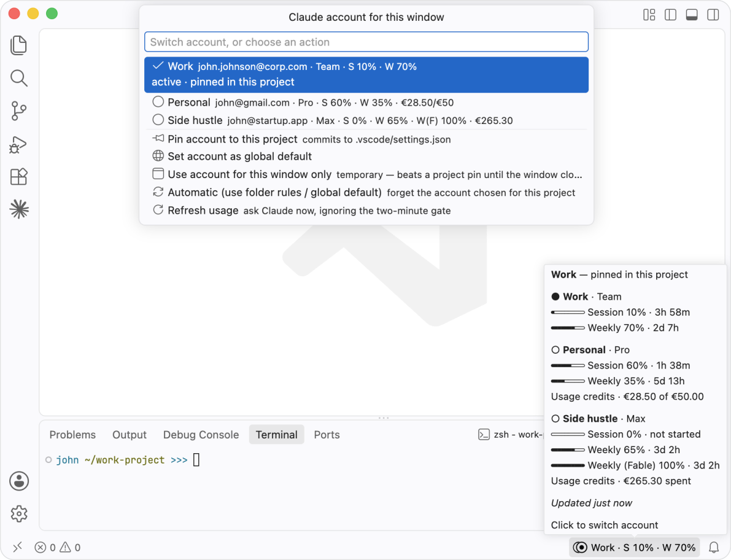Switch to the Output tab
731x560 pixels.
[x=129, y=435]
